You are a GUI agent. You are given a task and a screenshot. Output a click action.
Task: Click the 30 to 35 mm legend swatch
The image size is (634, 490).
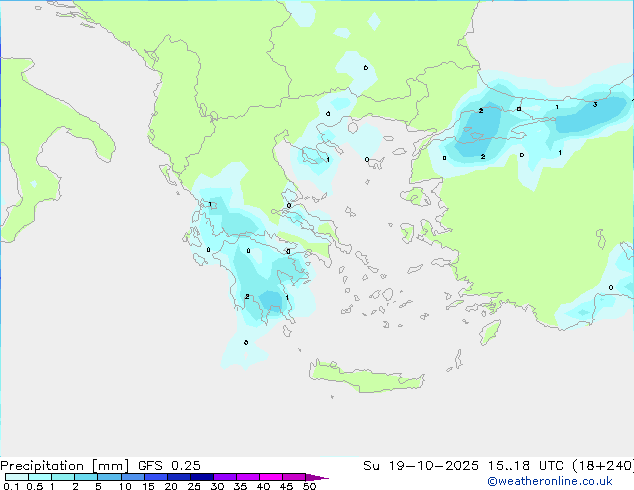click(x=224, y=477)
